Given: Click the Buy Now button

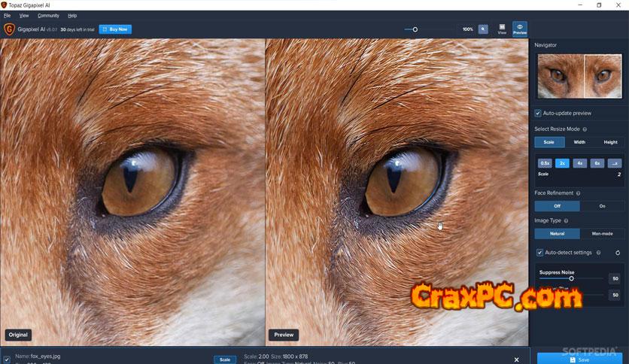Looking at the screenshot, I should [115, 29].
